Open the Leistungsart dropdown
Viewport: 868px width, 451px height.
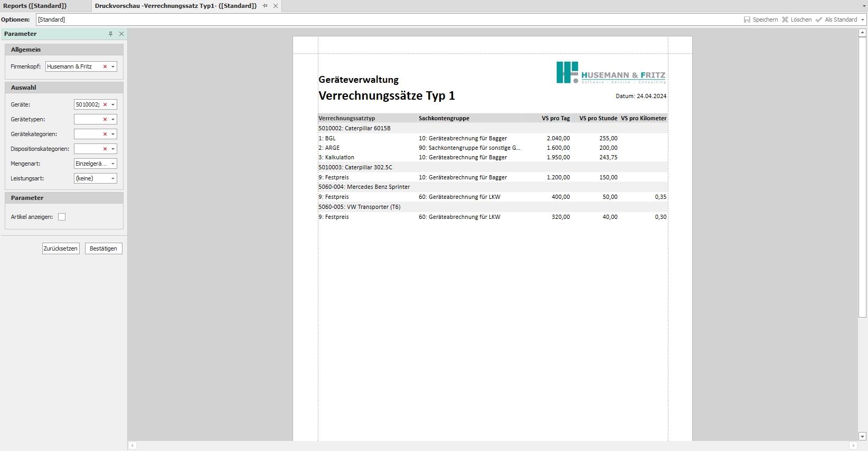tap(113, 178)
